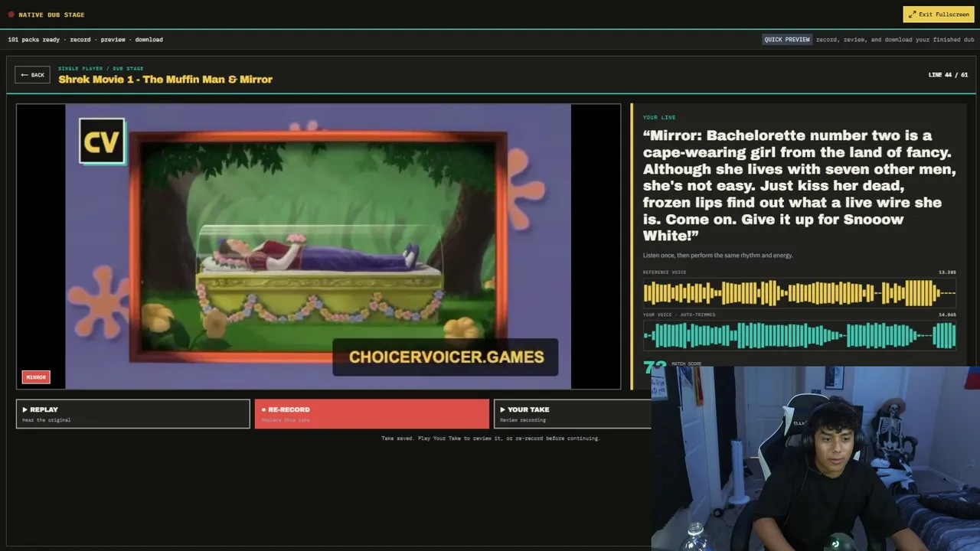Click the "Reference Voice" label

(665, 272)
